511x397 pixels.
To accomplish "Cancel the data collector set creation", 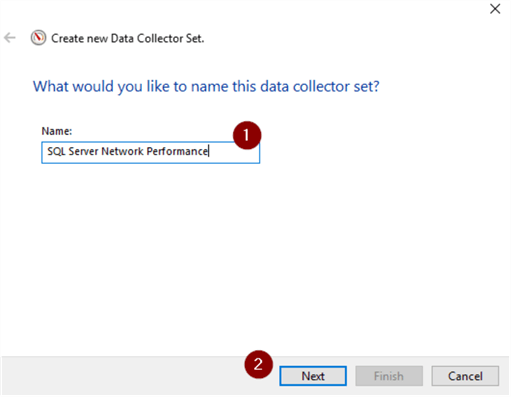I will click(x=465, y=376).
